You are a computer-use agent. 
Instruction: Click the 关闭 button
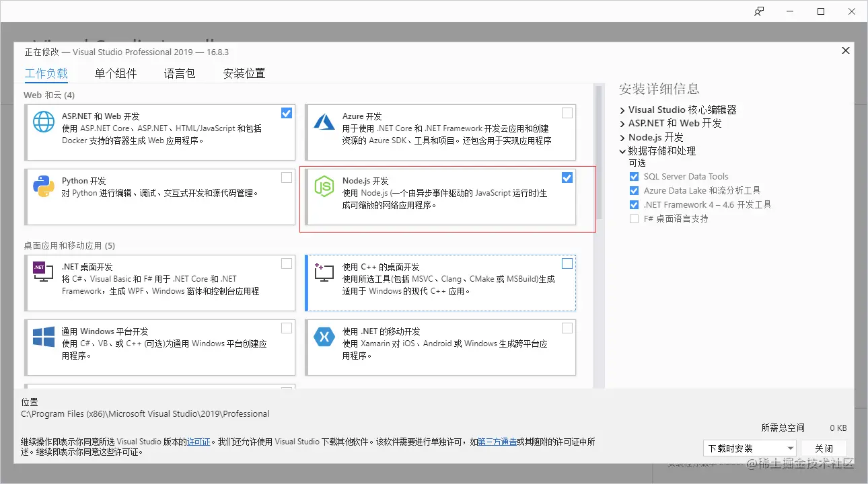(824, 448)
